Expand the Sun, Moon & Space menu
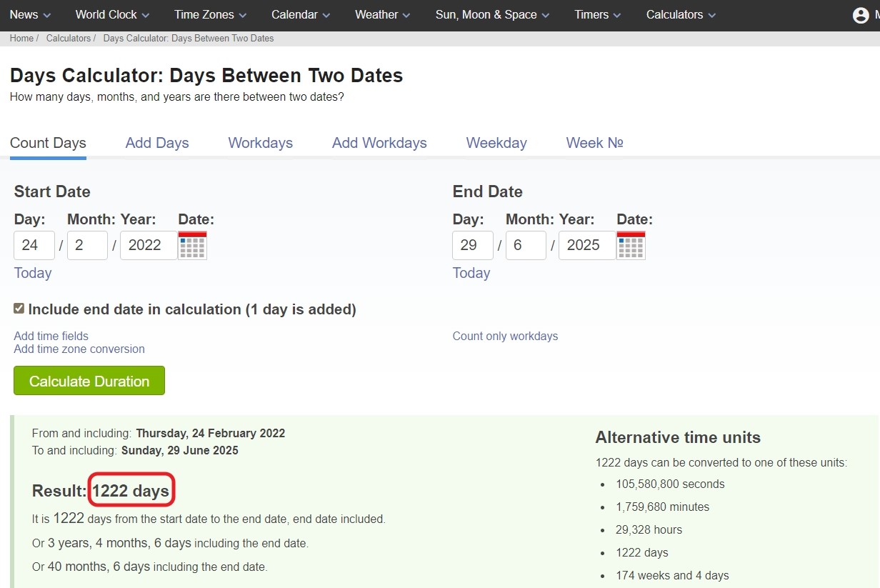This screenshot has width=880, height=588. point(492,14)
